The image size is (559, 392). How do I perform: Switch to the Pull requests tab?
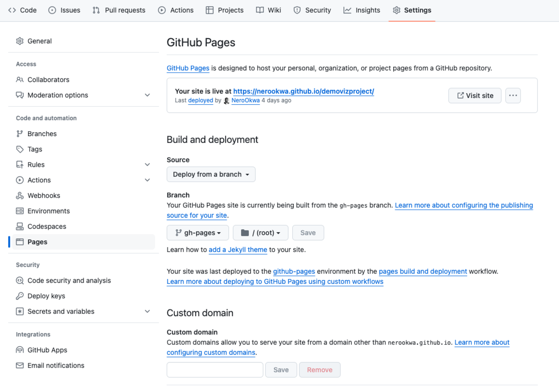(x=119, y=10)
